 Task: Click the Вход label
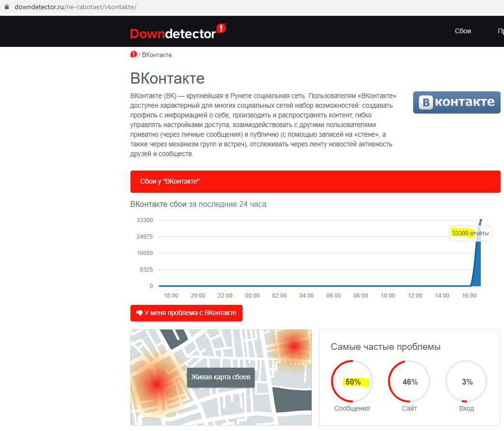coord(466,408)
